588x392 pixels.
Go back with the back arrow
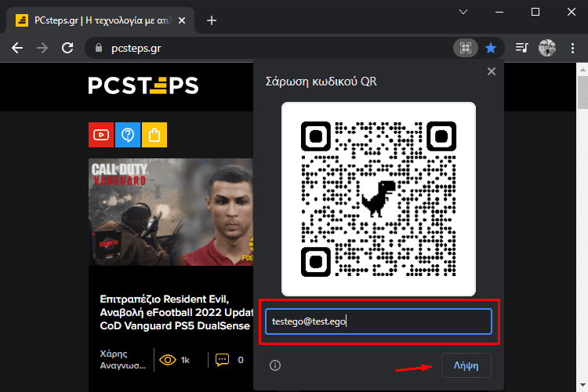coord(17,48)
